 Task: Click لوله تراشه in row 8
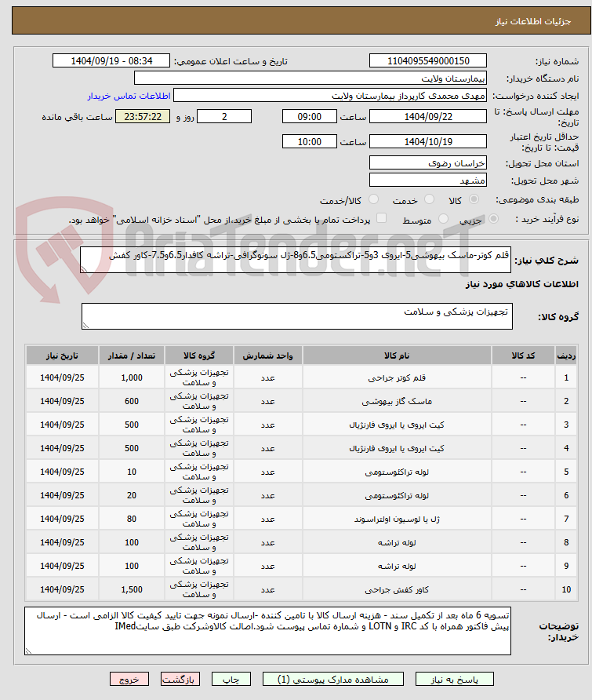point(397,542)
